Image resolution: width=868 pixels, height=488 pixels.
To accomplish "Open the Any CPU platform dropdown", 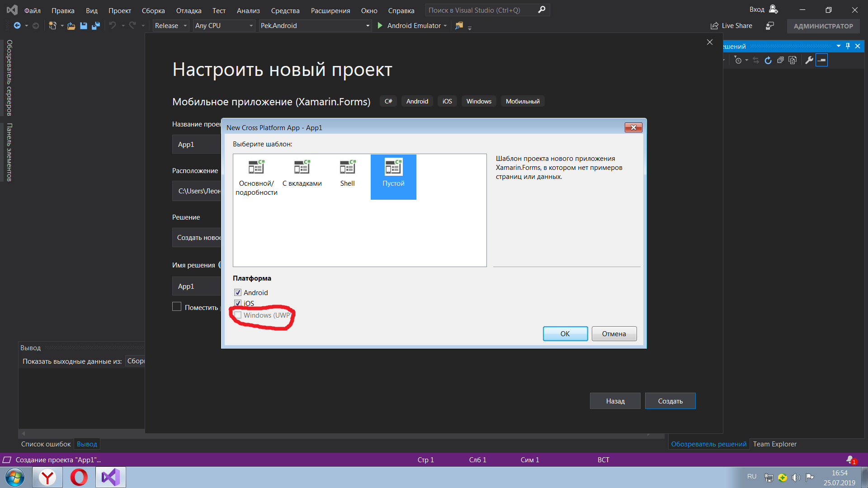I will click(x=224, y=26).
